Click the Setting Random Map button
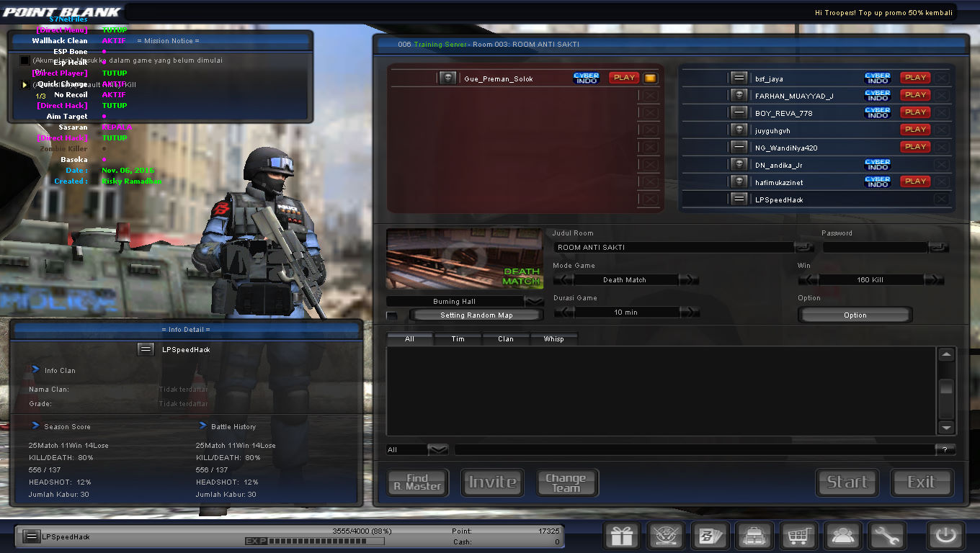Viewport: 980px width, 553px height. (x=476, y=315)
